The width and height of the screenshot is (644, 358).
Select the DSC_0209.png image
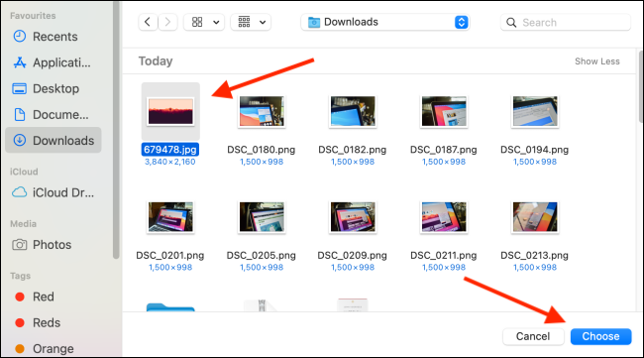tap(353, 217)
